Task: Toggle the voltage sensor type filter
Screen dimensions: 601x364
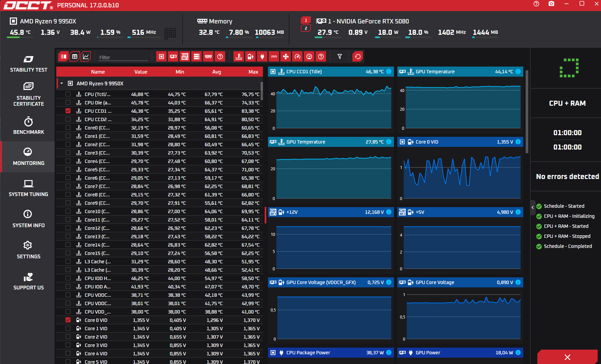Action: 251,57
